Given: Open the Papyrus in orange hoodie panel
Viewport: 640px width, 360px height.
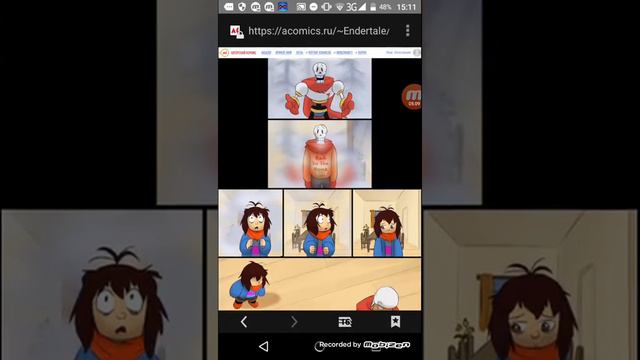Looking at the screenshot, I should (320, 154).
